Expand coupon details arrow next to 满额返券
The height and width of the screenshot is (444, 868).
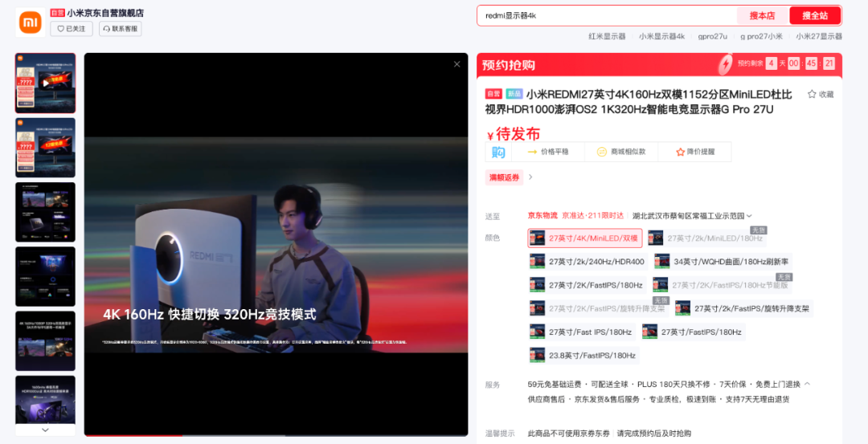(530, 177)
